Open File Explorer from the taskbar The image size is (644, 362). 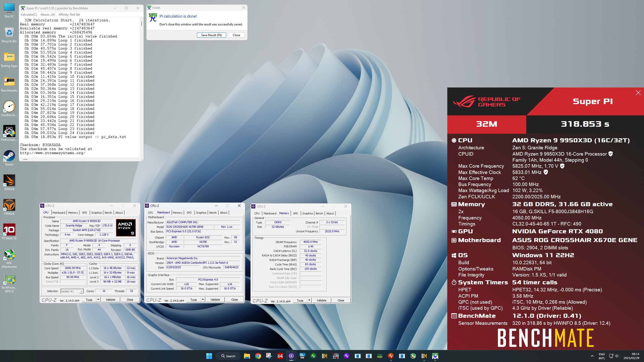(x=247, y=356)
